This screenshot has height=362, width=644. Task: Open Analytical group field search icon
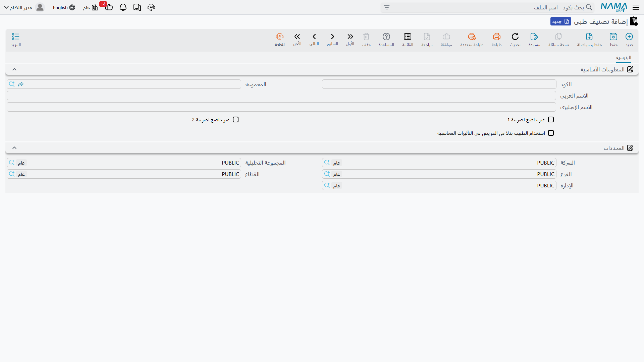(x=12, y=163)
